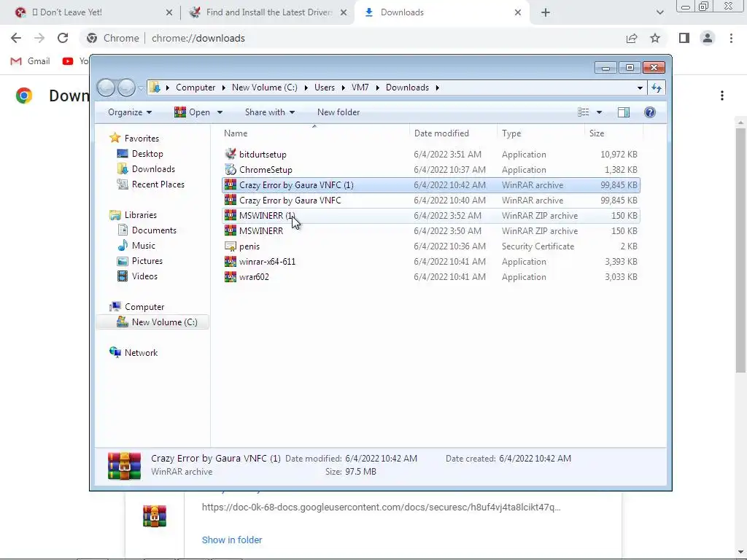Click the Explorer forward navigation button
Viewport: 747px width, 560px height.
tap(126, 87)
